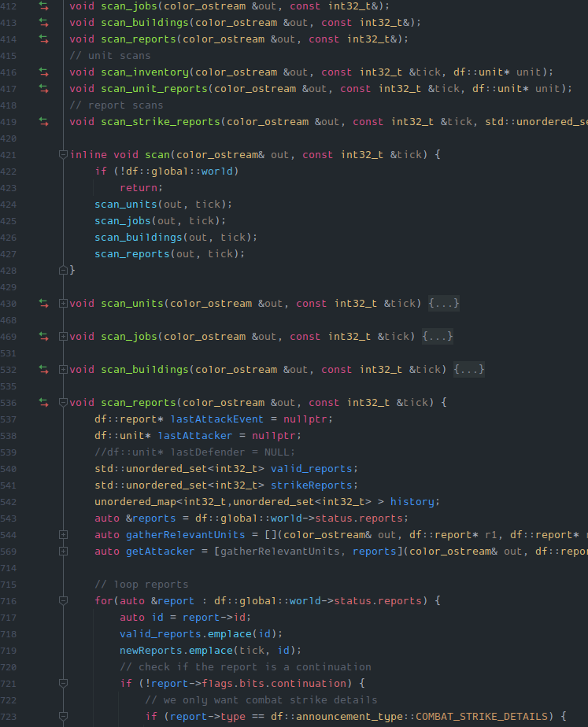Click fold end marker at line 428
The width and height of the screenshot is (588, 727).
point(64,271)
